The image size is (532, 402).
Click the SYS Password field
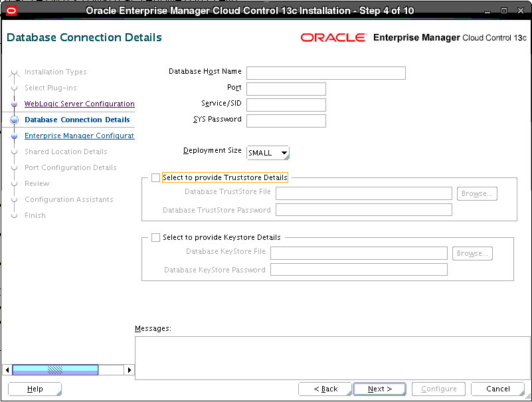(x=286, y=121)
